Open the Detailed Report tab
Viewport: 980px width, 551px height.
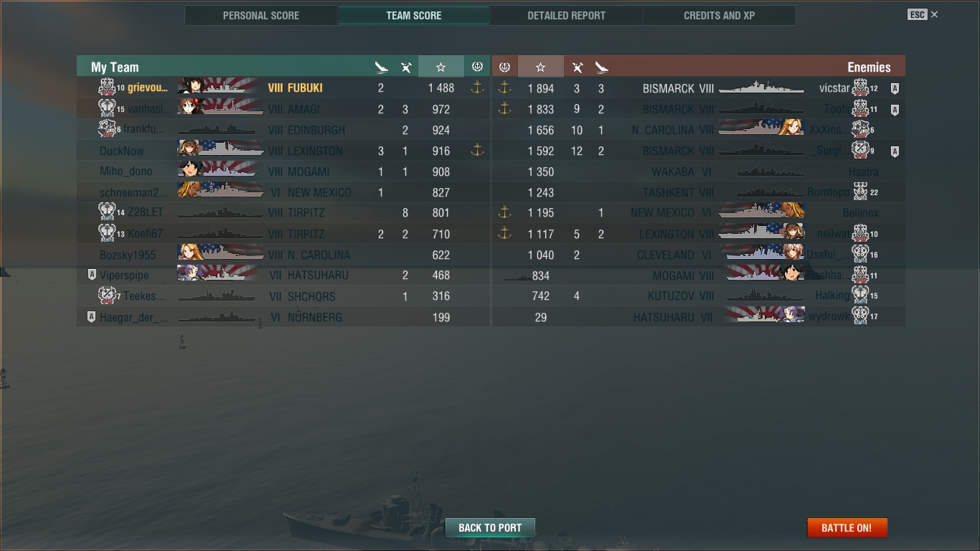click(566, 15)
